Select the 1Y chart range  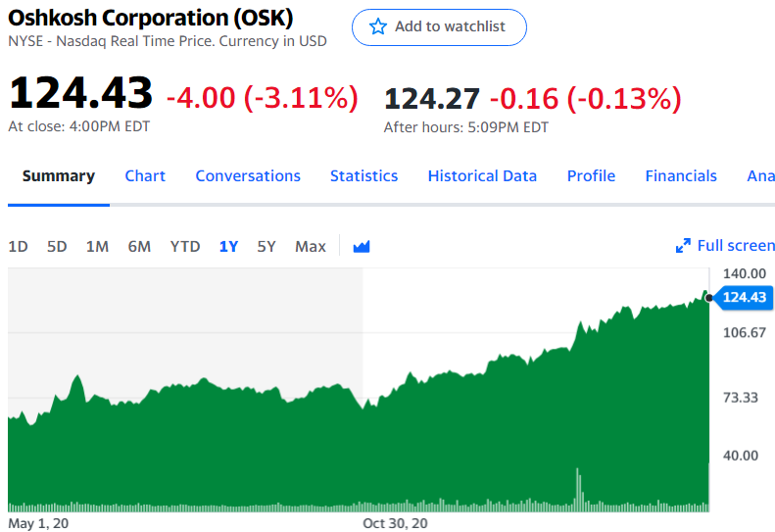click(228, 246)
